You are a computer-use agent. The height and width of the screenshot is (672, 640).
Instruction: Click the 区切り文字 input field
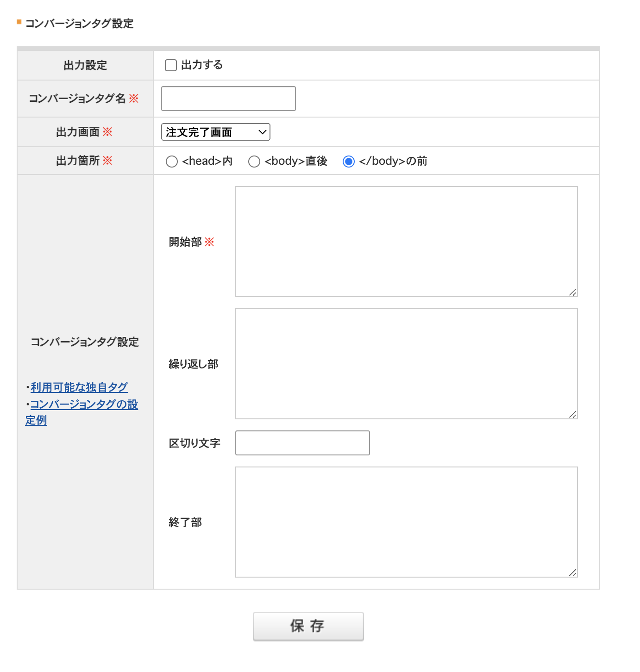302,443
